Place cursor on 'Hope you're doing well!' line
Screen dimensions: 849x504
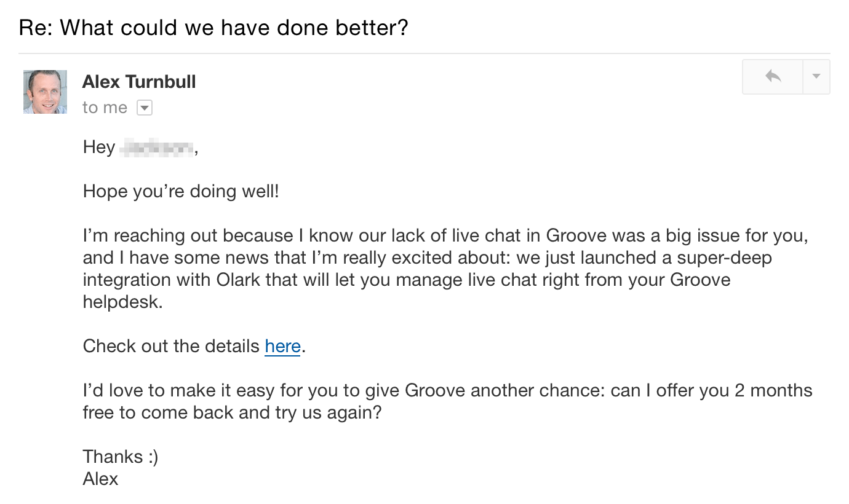pyautogui.click(x=181, y=192)
